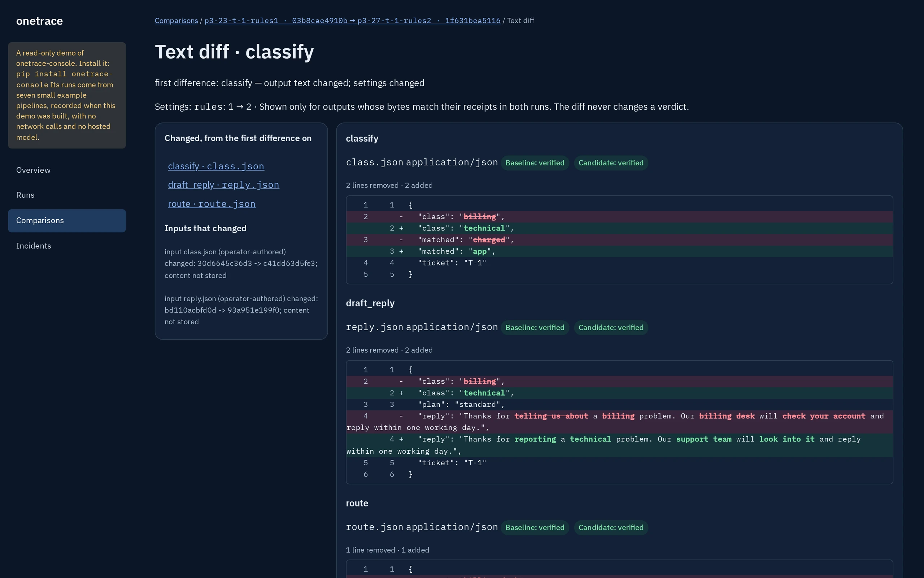
Task: Click the removed "matched": "charged" line
Action: 619,240
